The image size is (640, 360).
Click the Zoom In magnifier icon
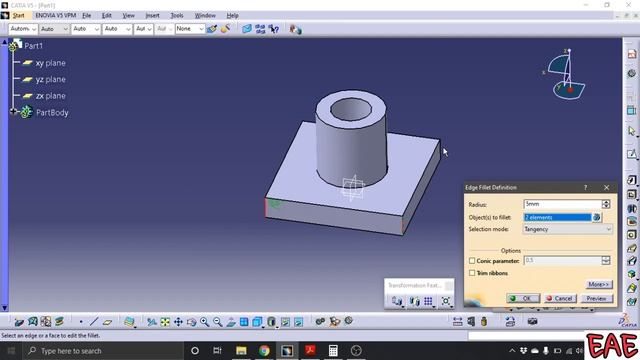[204, 322]
